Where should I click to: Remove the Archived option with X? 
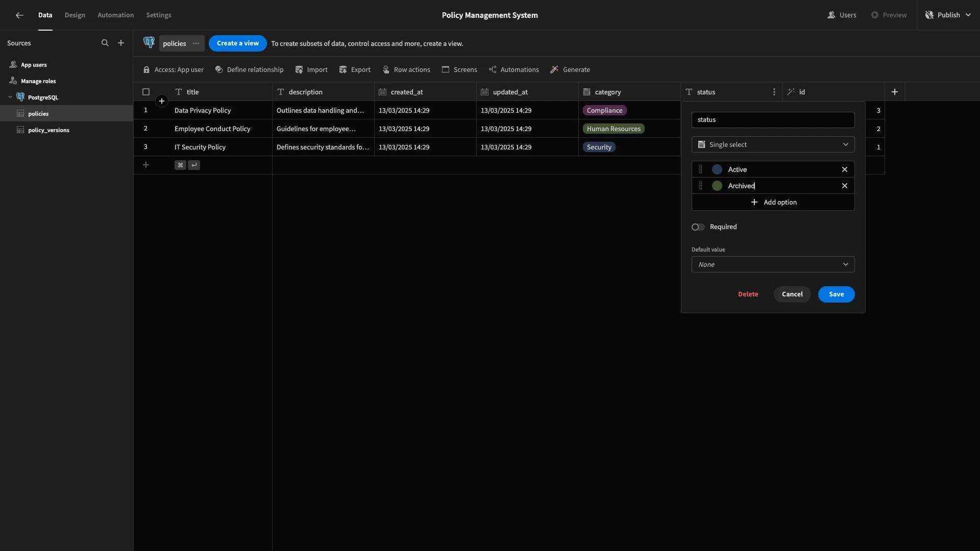point(845,186)
